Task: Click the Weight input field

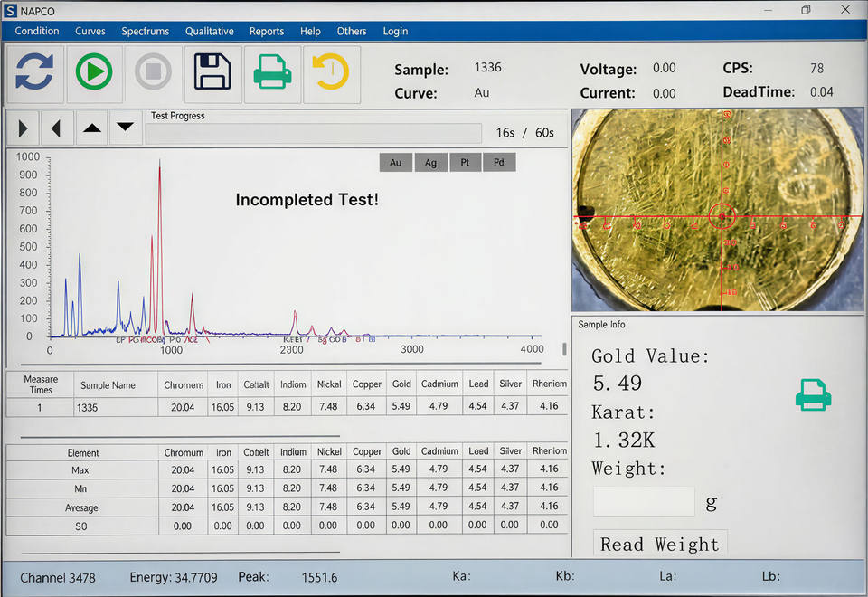Action: (x=643, y=502)
